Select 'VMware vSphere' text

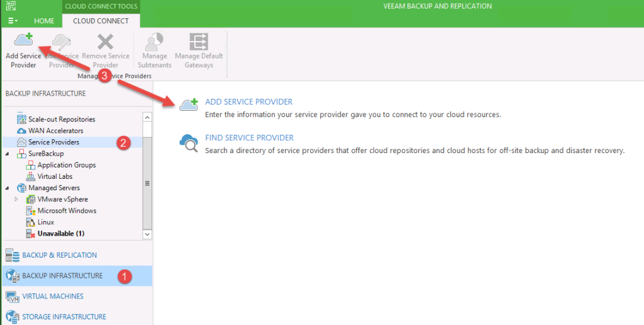63,200
